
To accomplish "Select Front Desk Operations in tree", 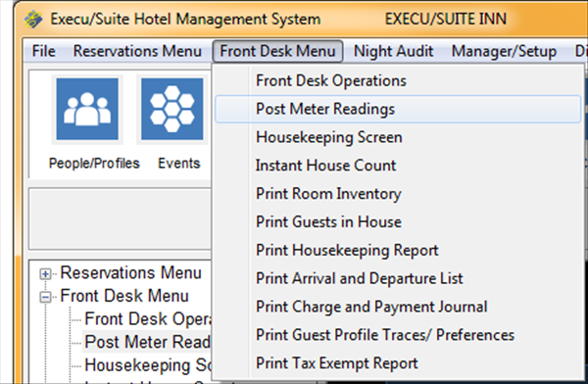I will (148, 319).
